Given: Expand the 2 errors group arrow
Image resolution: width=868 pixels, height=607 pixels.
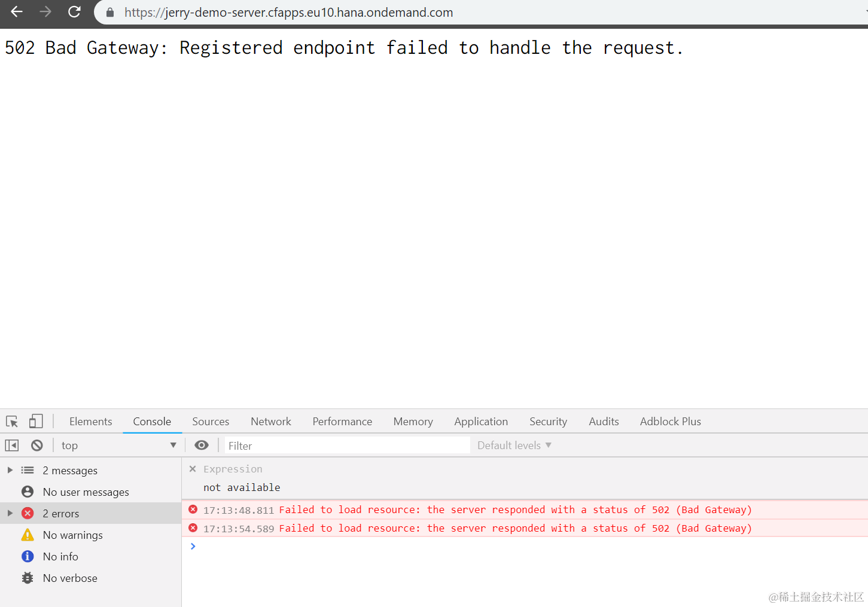Looking at the screenshot, I should tap(10, 513).
